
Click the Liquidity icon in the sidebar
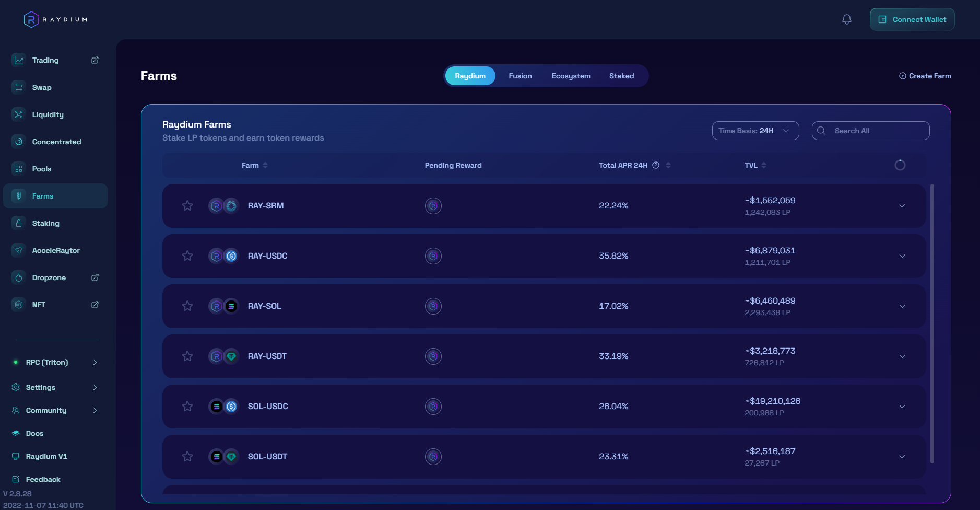[x=19, y=114]
